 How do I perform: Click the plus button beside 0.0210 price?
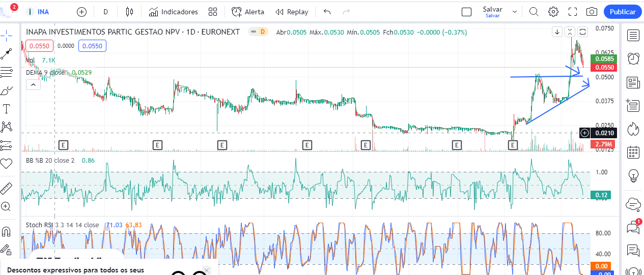point(585,133)
